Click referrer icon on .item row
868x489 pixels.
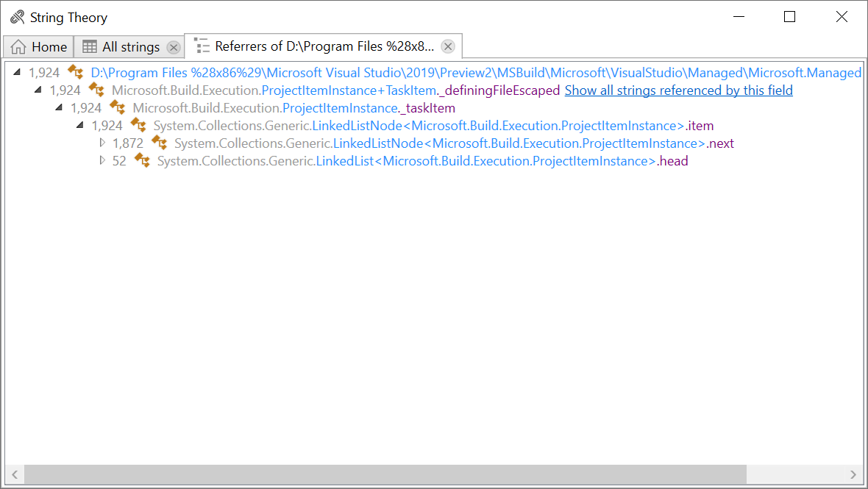pos(138,125)
